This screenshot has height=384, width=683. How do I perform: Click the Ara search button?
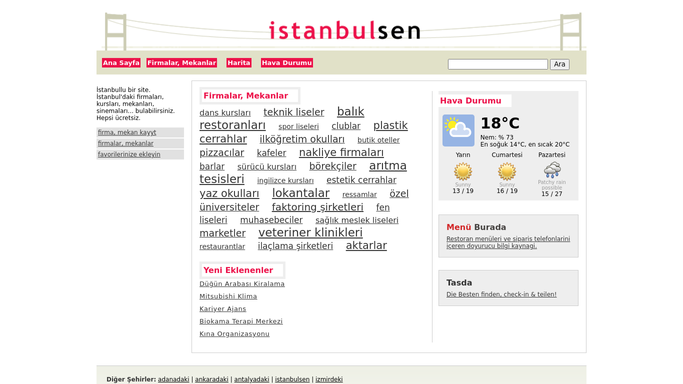point(559,64)
